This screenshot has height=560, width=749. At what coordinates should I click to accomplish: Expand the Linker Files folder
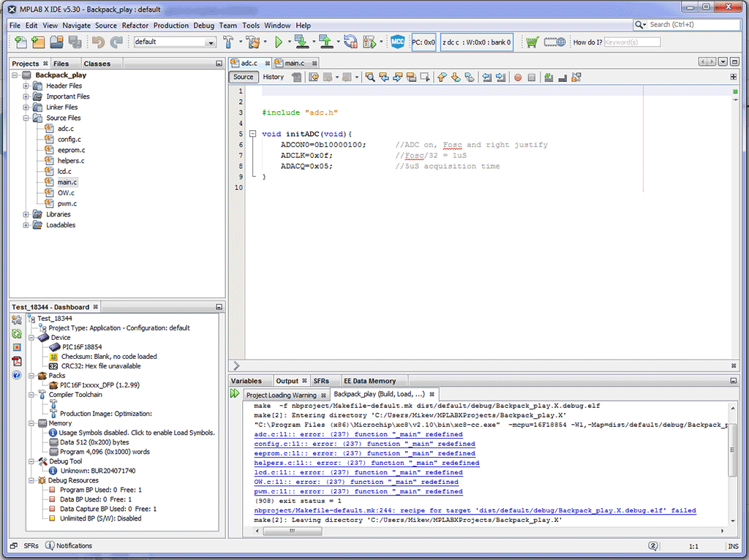pos(26,107)
